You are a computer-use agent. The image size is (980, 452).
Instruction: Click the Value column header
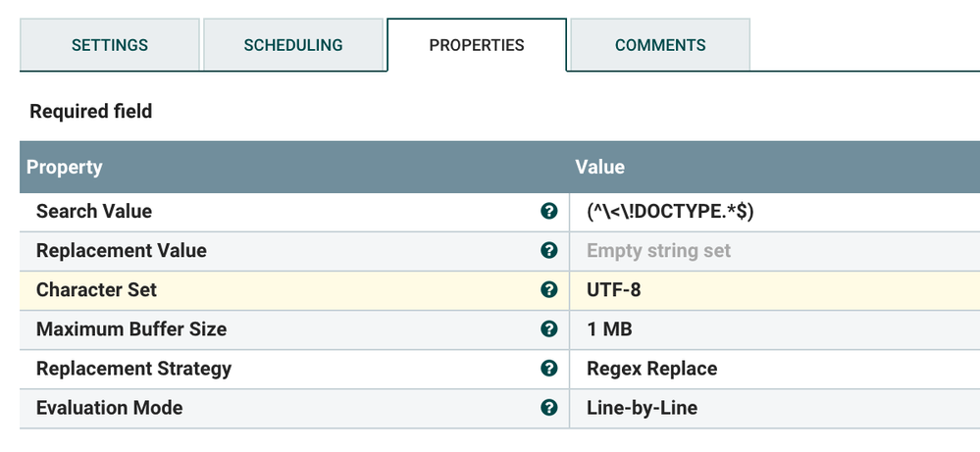[x=599, y=167]
